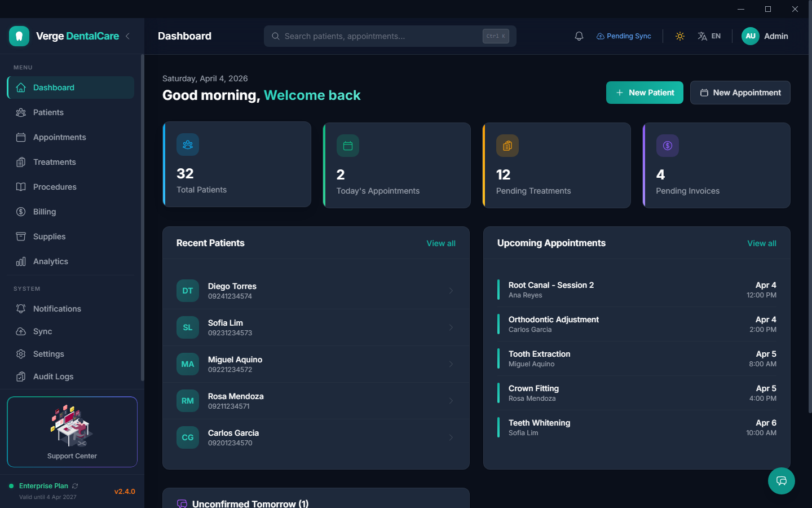Click the Settings gear icon
Image resolution: width=812 pixels, height=508 pixels.
pyautogui.click(x=21, y=354)
